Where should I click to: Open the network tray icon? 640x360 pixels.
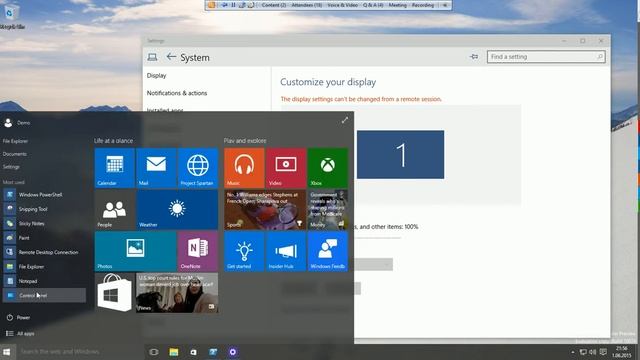pyautogui.click(x=583, y=352)
